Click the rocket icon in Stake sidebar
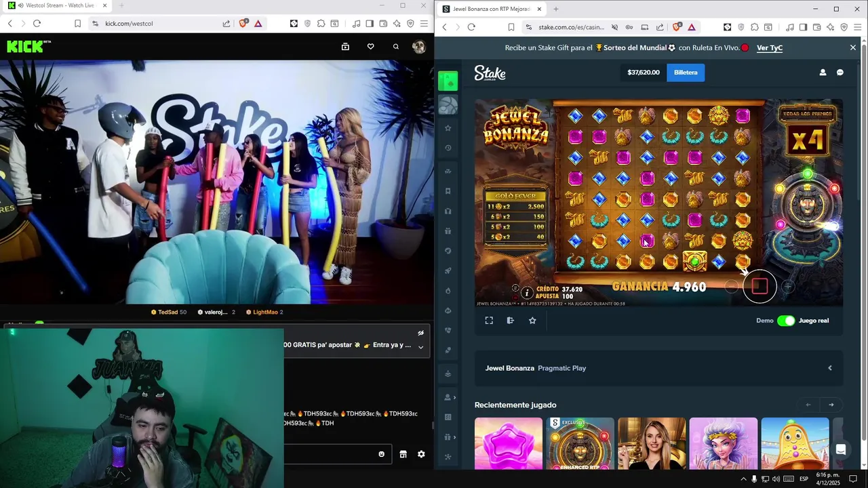The image size is (868, 488). [x=448, y=271]
